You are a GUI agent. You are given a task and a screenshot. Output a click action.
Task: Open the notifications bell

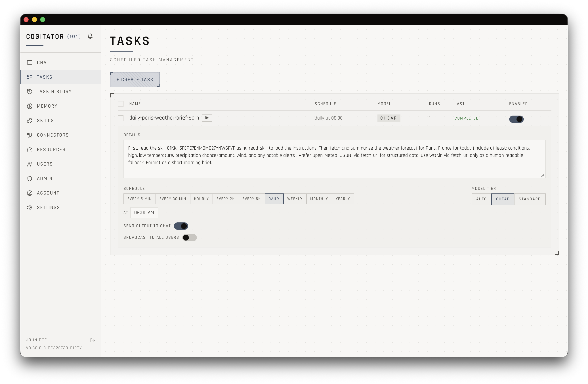point(90,36)
